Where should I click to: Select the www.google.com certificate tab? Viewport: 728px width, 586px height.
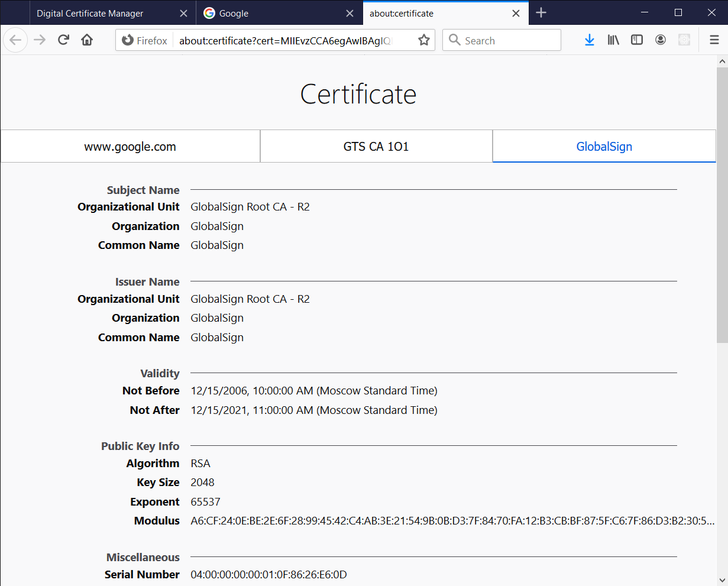click(130, 147)
